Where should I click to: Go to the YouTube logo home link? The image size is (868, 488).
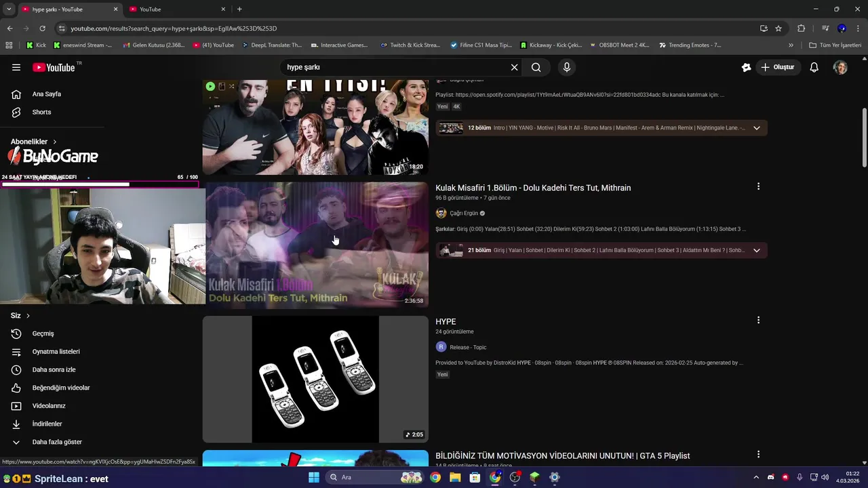click(54, 67)
